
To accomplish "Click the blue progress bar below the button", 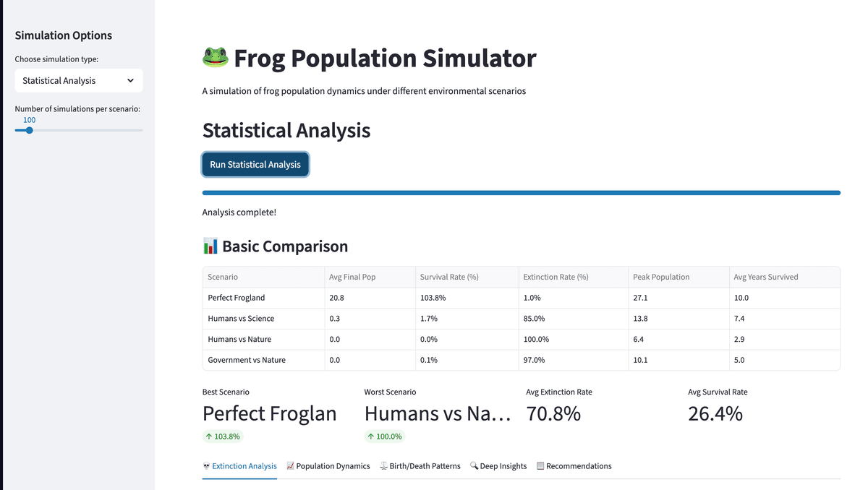I will click(x=521, y=192).
